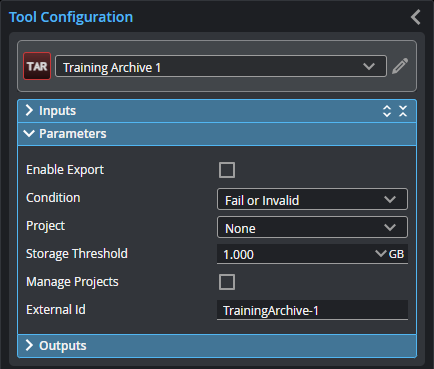Check the Manage Projects checkbox

(227, 282)
